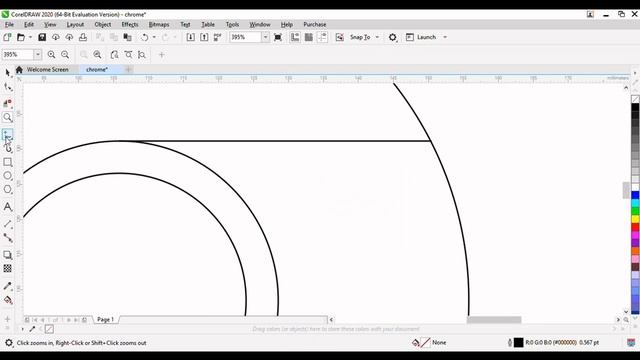Click the Export icon

pos(204,37)
